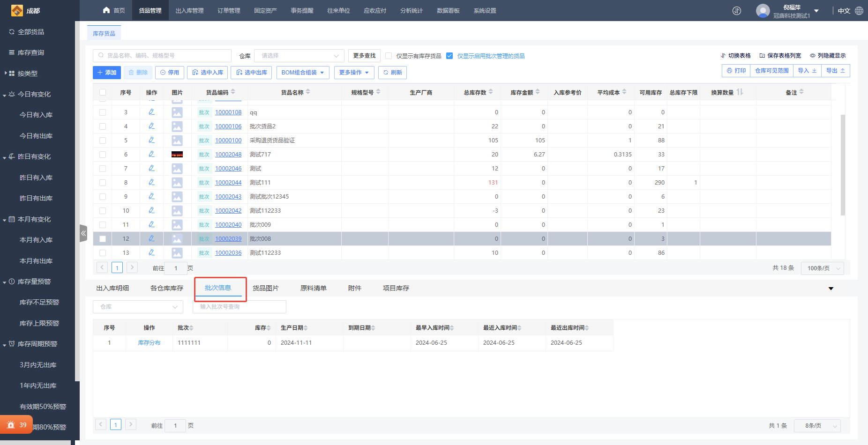This screenshot has width=868, height=445.
Task: Click the batch number search input field
Action: tap(239, 307)
